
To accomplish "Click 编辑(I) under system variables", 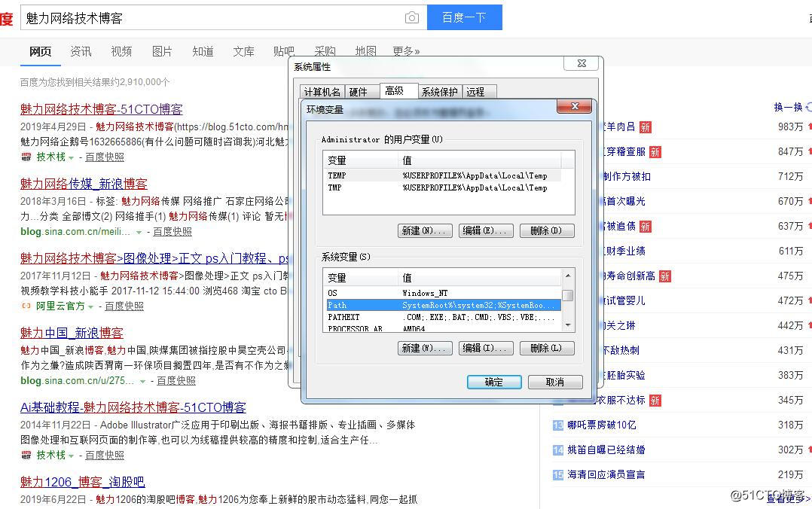I will coord(486,348).
